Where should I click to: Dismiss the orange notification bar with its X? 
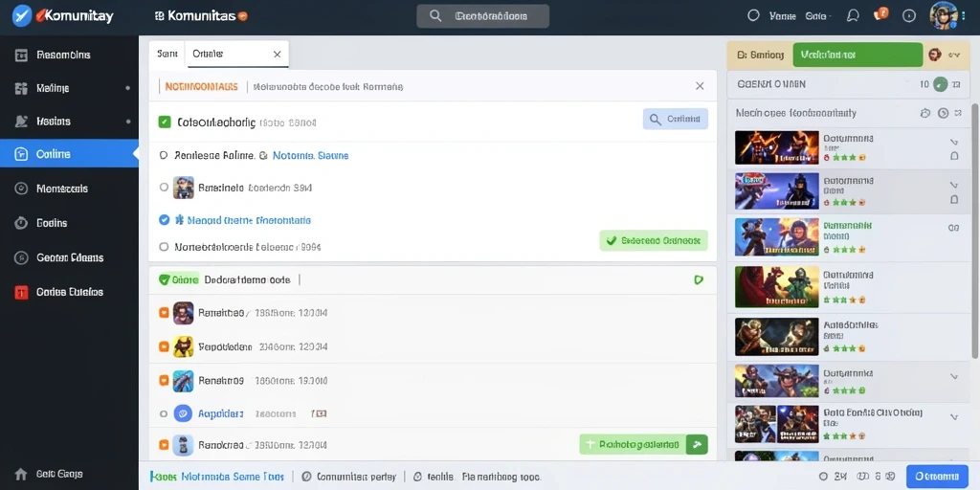click(x=700, y=86)
